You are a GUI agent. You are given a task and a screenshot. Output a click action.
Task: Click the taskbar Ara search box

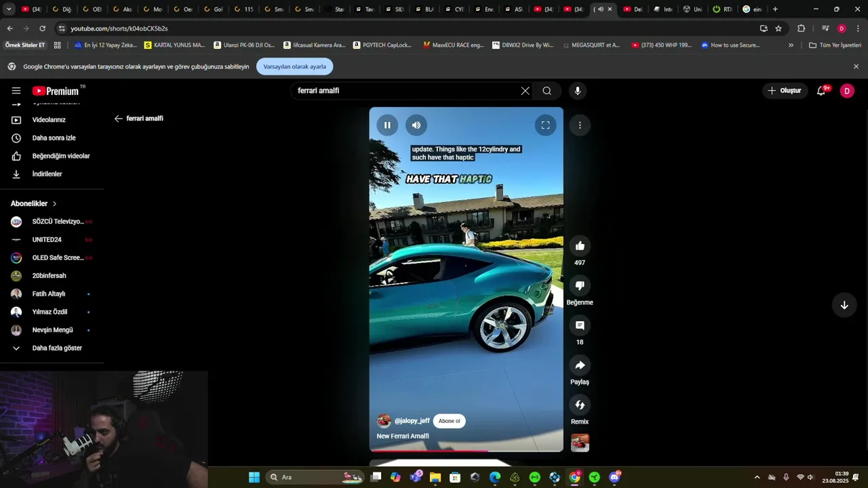(x=315, y=477)
